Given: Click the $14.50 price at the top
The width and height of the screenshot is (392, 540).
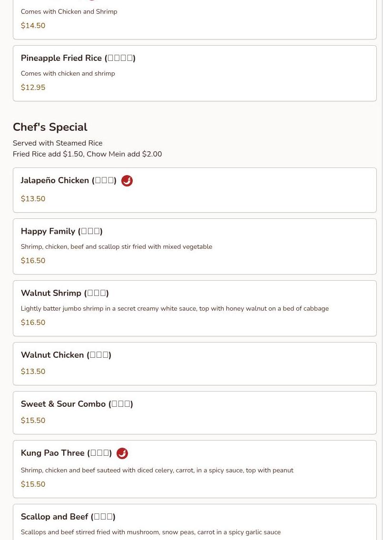Looking at the screenshot, I should click(33, 26).
